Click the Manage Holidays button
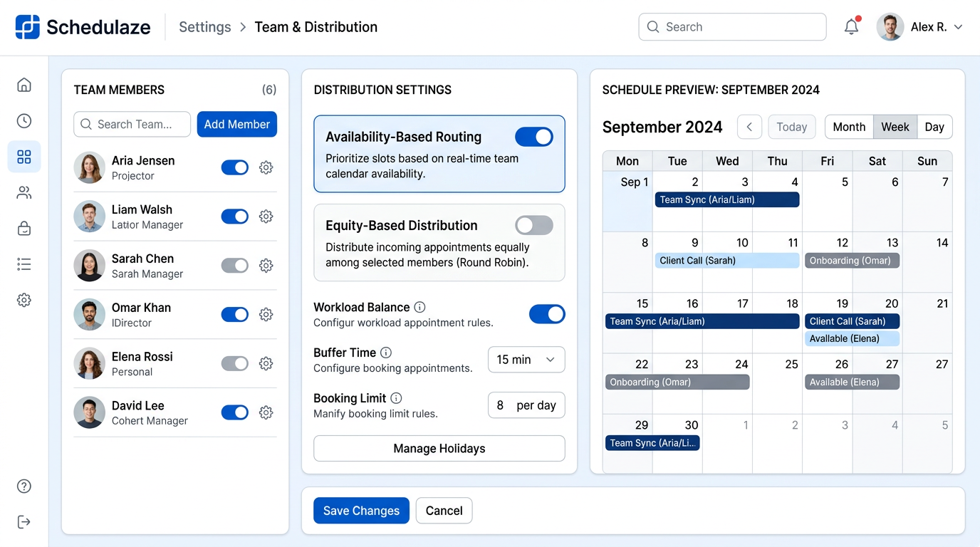The image size is (980, 547). pos(439,449)
